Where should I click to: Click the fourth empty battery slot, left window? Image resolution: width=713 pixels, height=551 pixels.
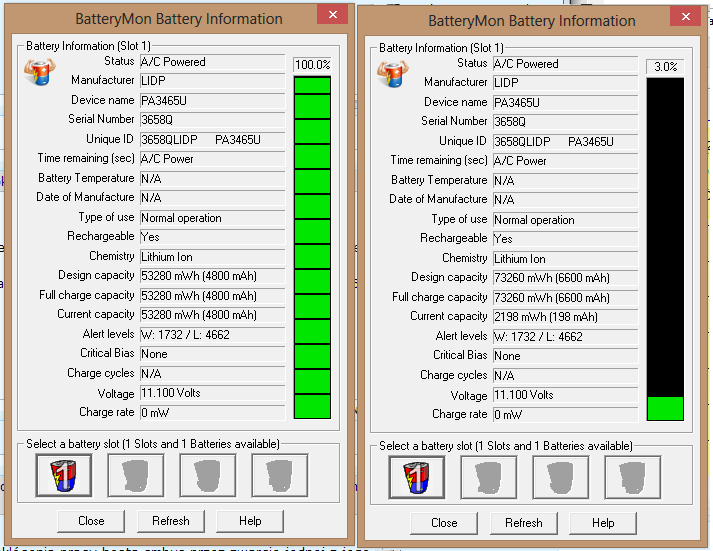pos(279,475)
